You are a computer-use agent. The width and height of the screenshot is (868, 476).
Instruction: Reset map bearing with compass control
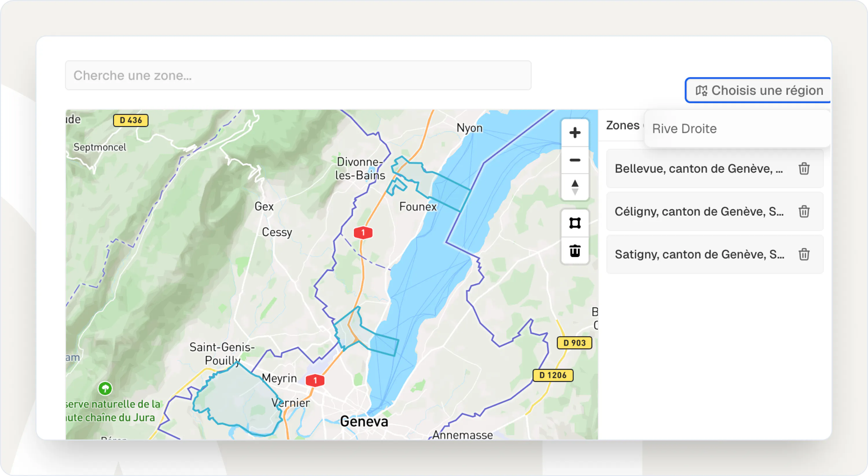[x=575, y=187]
